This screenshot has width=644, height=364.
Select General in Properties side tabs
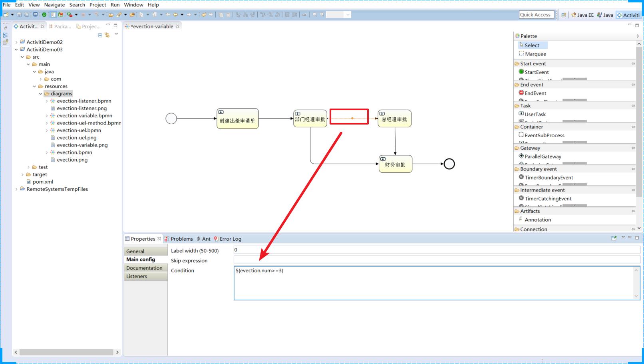[x=146, y=251]
